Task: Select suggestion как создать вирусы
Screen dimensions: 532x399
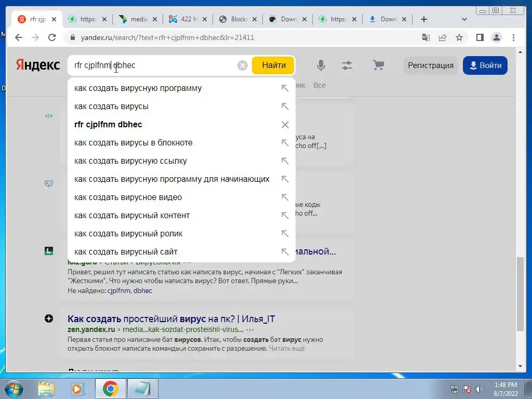Action: pyautogui.click(x=181, y=106)
